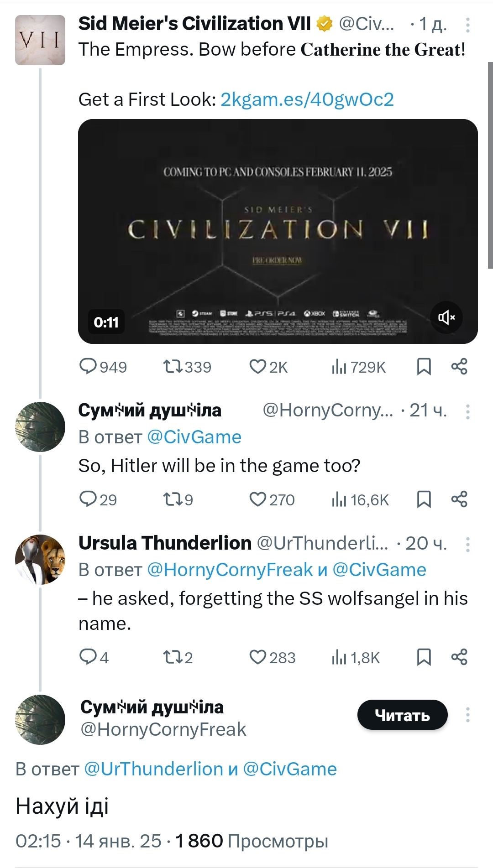This screenshot has width=493, height=868.
Task: Retweet the Civilization VII announcement post
Action: (173, 367)
